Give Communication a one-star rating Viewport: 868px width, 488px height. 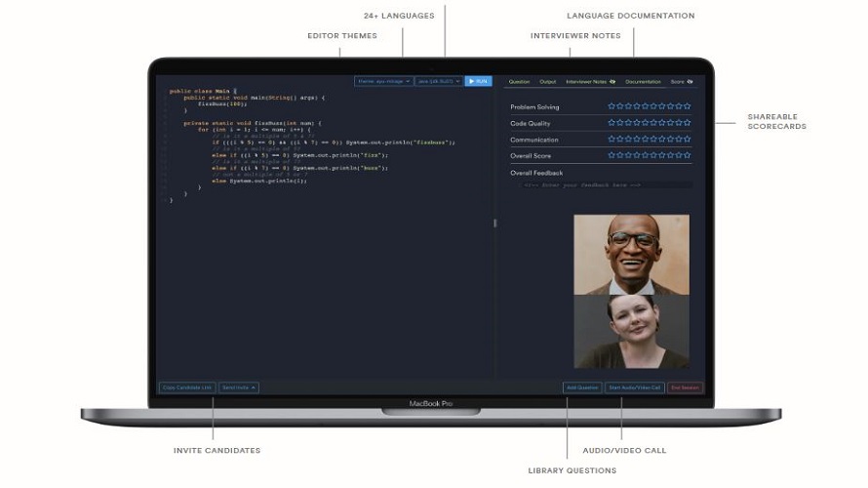click(612, 139)
